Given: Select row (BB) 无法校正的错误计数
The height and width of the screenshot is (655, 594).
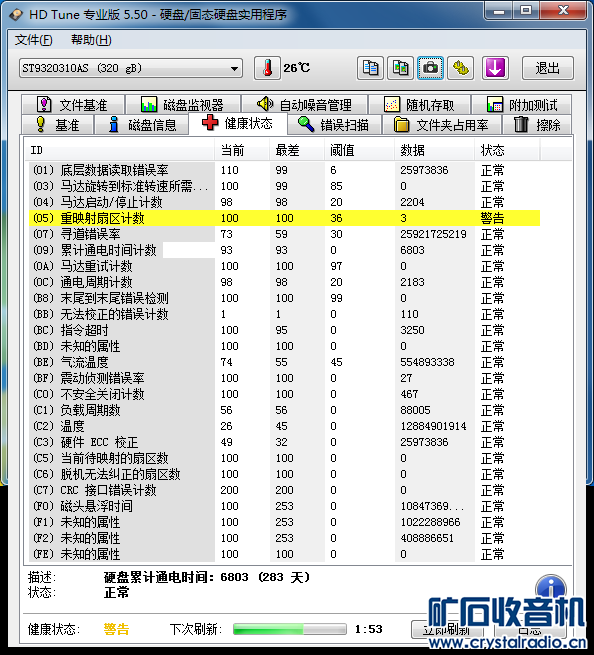Looking at the screenshot, I should tap(284, 314).
